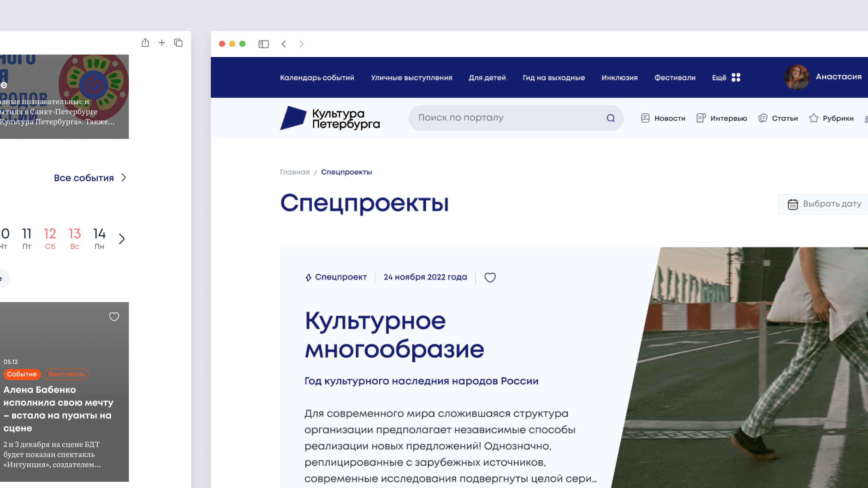Open Уличные выступления menu item

point(411,78)
